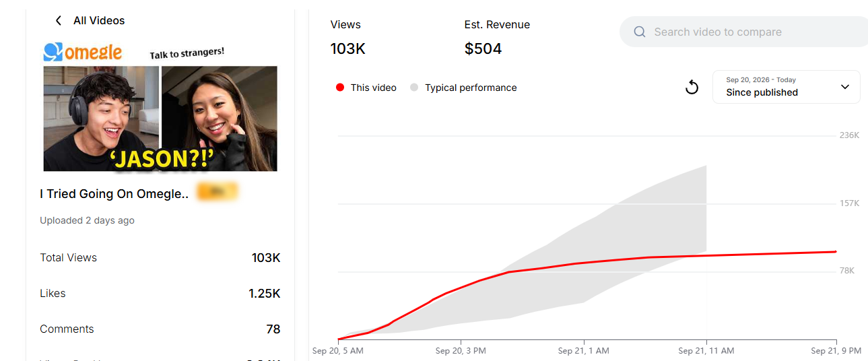Click the red This video legend dot
The width and height of the screenshot is (868, 361).
click(340, 88)
